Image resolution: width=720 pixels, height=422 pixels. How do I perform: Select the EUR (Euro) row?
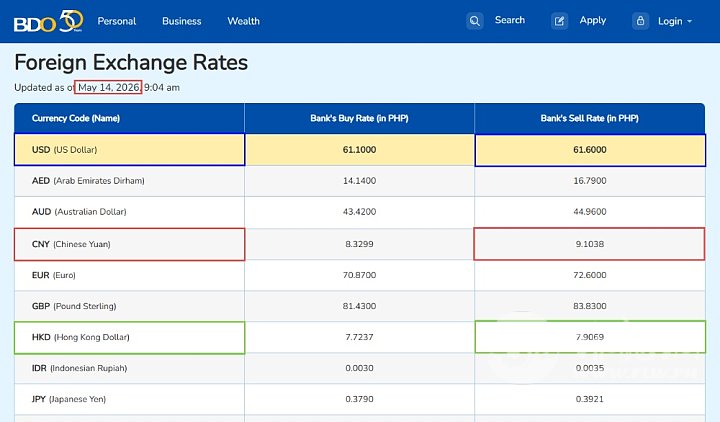360,275
